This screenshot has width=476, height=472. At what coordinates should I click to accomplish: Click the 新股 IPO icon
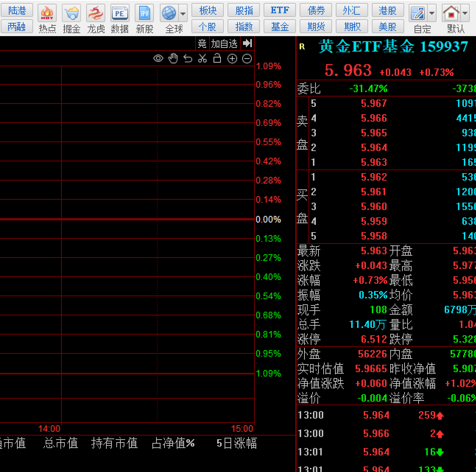coord(144,18)
